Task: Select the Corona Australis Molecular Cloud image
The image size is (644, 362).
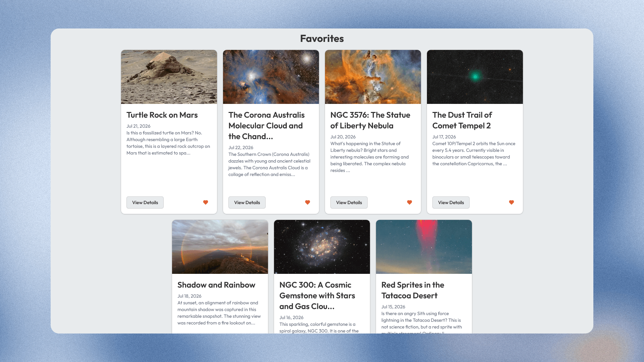Action: [x=271, y=77]
